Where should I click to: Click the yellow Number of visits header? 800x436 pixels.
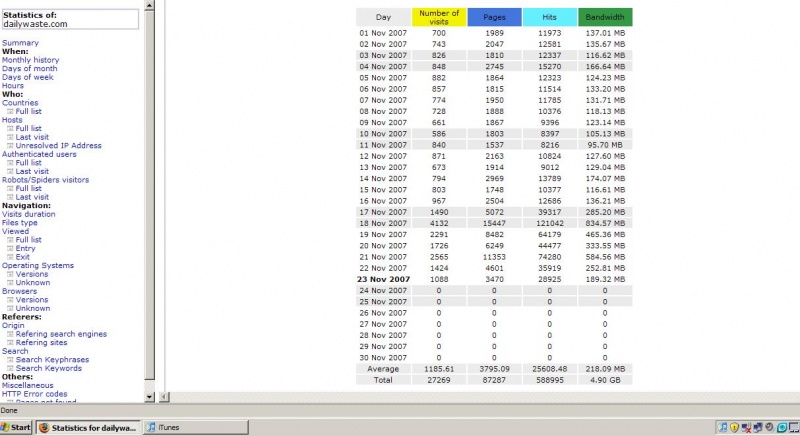point(438,17)
